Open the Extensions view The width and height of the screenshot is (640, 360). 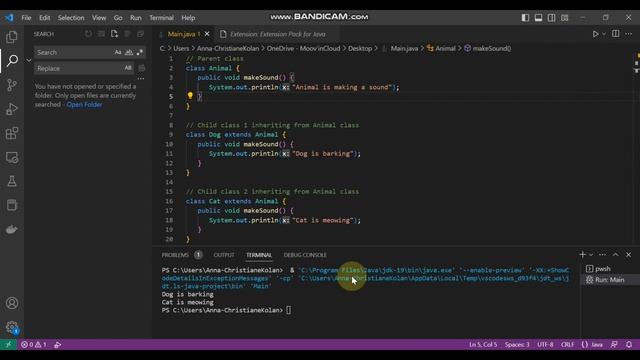click(12, 133)
